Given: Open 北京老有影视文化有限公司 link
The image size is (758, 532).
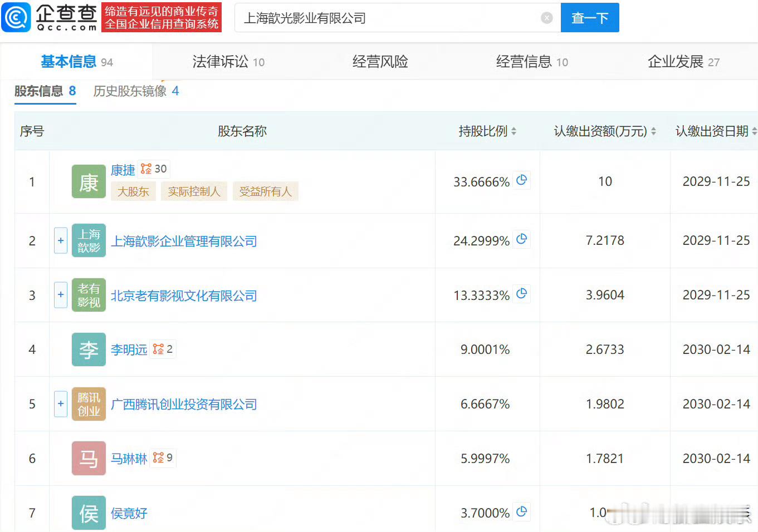Looking at the screenshot, I should [x=184, y=295].
